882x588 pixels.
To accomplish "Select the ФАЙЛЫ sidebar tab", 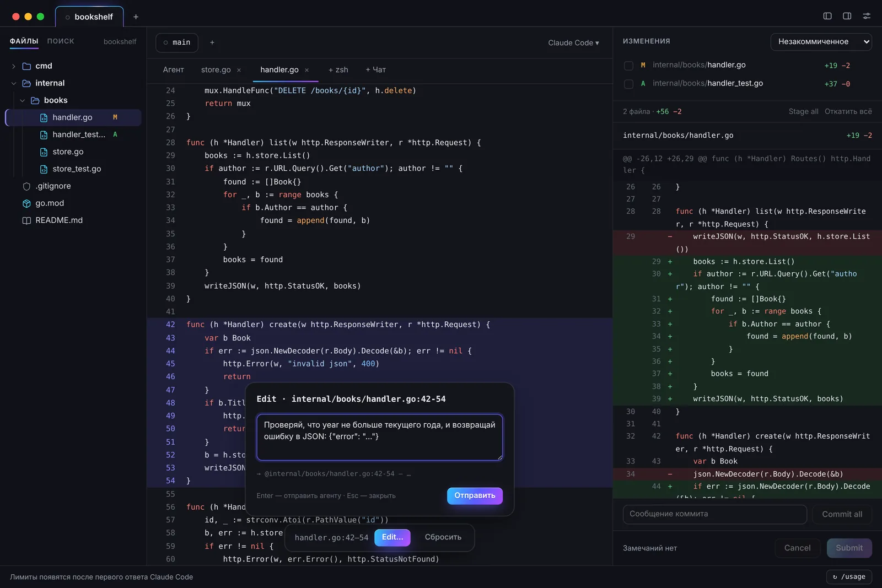I will pos(24,41).
